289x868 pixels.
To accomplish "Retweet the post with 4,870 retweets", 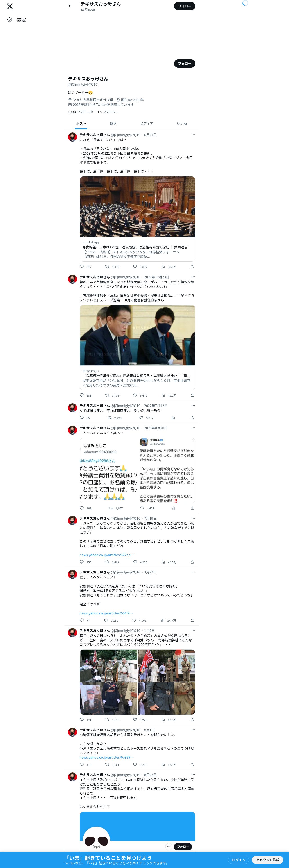I will coord(107,267).
